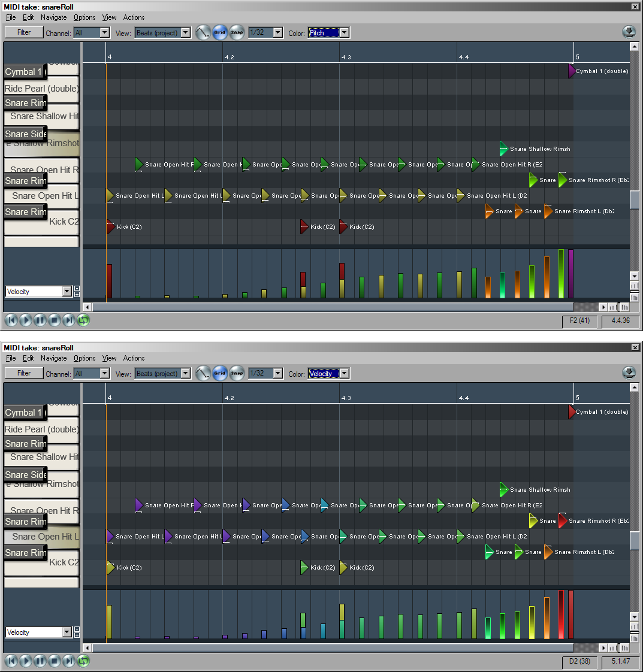Click the minus icon beside bottom Velocity lane
The width and height of the screenshot is (643, 672).
tap(77, 629)
